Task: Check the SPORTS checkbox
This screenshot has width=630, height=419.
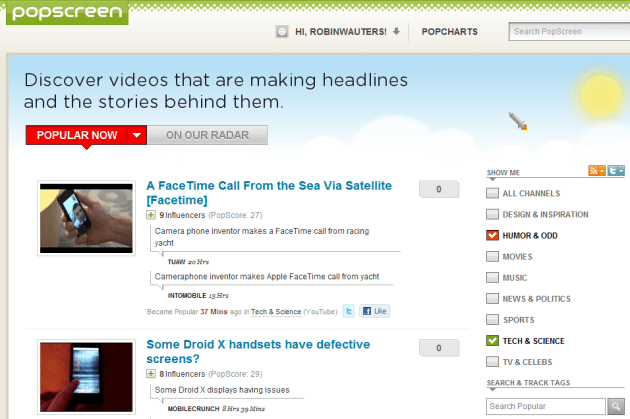Action: point(492,320)
